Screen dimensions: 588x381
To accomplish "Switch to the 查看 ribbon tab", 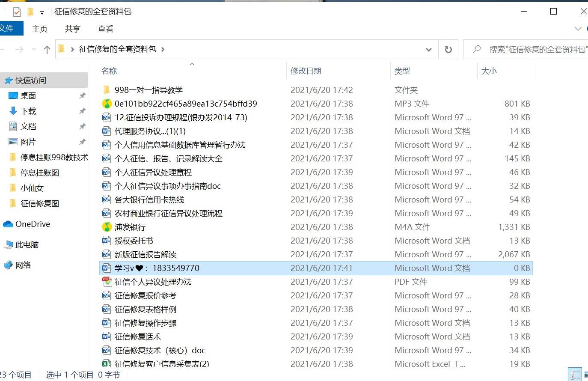I will (105, 29).
